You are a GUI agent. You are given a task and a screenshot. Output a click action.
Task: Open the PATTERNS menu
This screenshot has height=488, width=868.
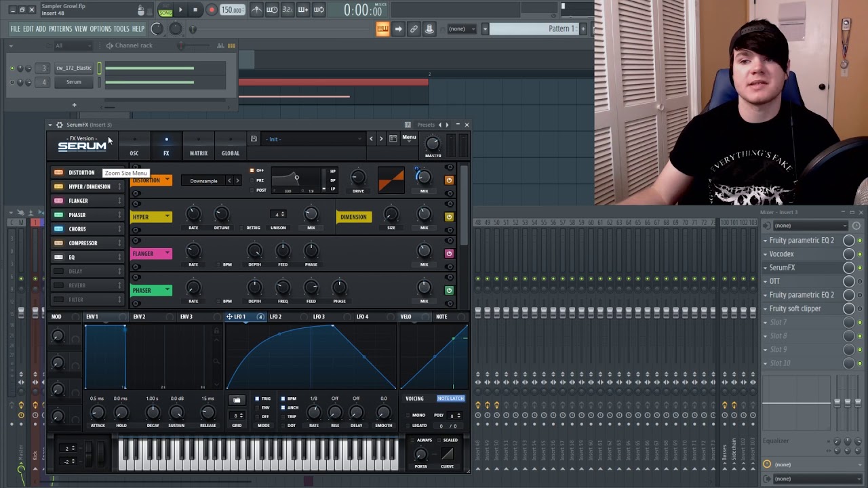60,28
